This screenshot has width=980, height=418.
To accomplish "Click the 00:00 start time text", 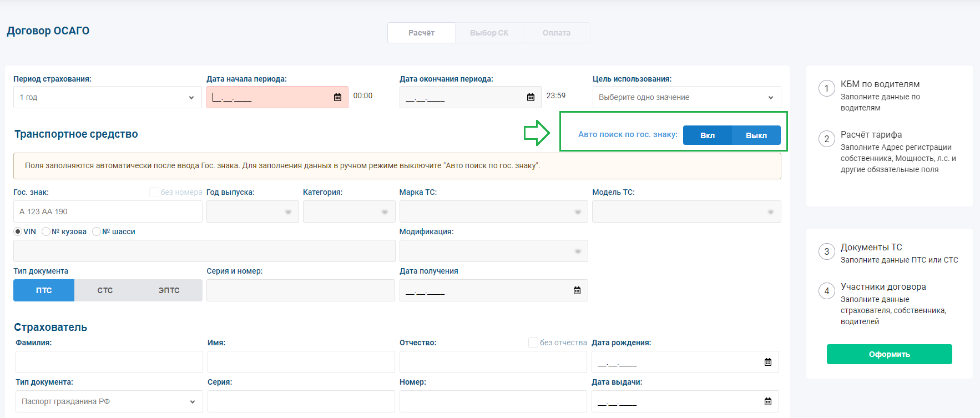I will coord(363,95).
